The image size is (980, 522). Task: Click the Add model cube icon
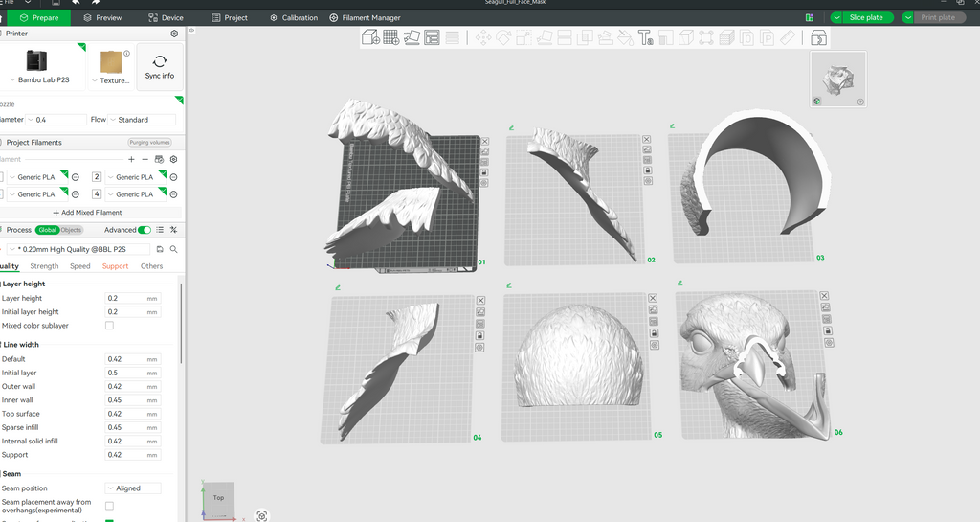(370, 37)
